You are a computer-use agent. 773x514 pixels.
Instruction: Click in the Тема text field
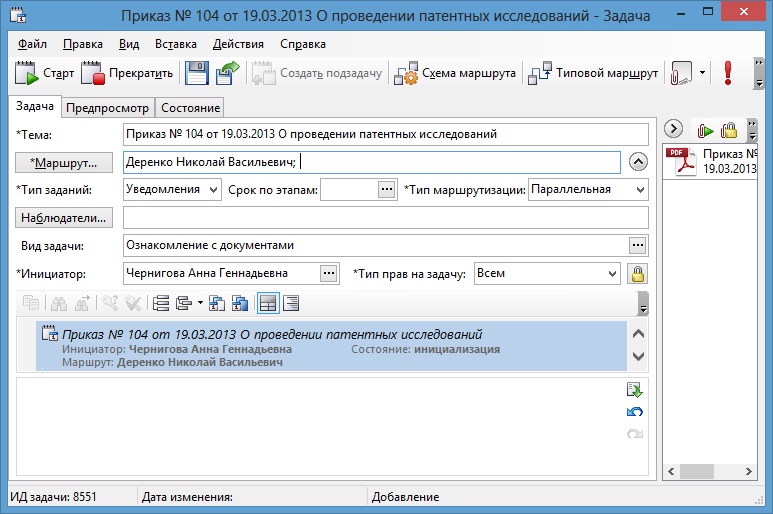coord(385,134)
